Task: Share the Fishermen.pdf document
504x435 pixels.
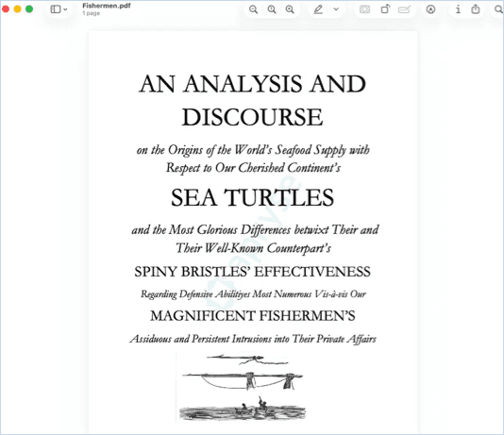Action: pos(476,9)
